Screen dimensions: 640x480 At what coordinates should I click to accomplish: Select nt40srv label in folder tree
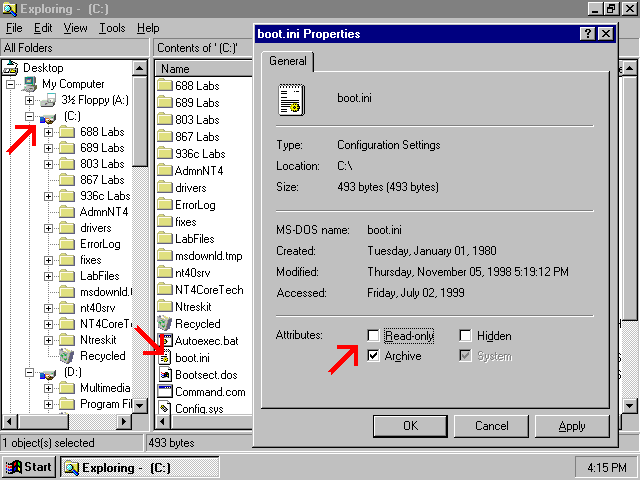pyautogui.click(x=98, y=308)
